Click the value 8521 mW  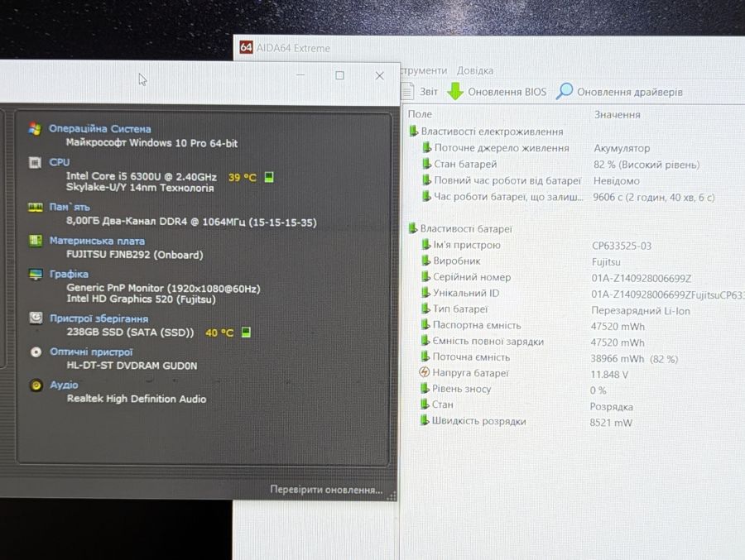611,423
